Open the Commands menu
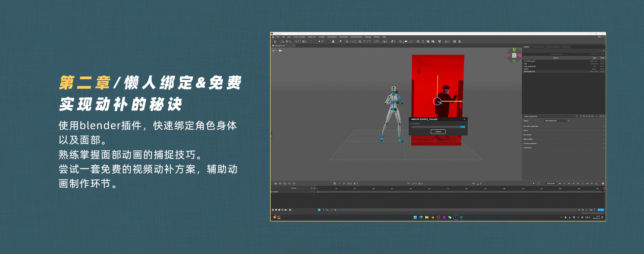Viewport: 644px width, 254px height. [x=343, y=37]
